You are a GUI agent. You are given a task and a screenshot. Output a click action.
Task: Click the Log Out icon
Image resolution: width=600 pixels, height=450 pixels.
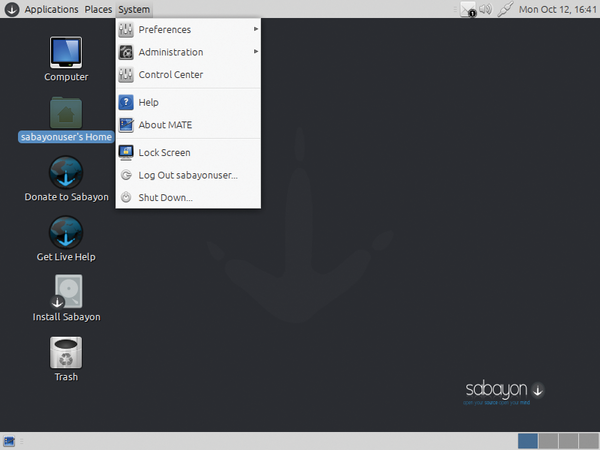[126, 175]
